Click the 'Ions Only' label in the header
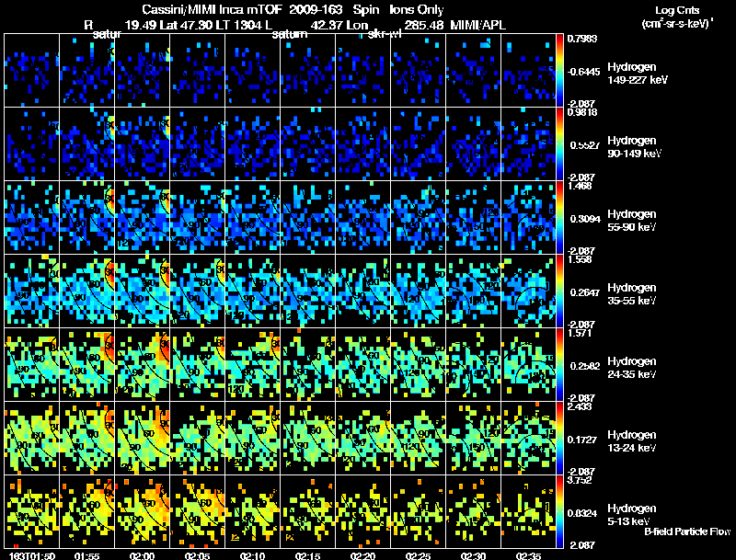Viewport: 736px width, 560px height. (x=417, y=9)
